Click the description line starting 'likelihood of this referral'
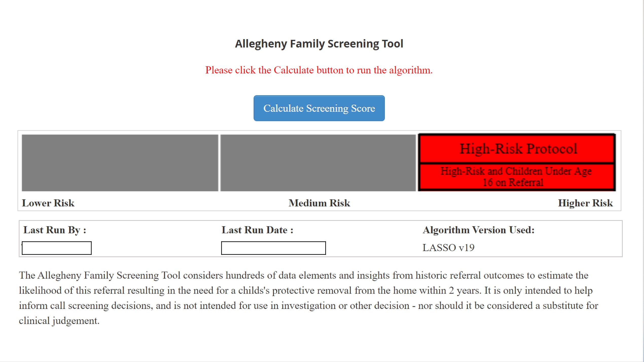644x362 pixels. tap(306, 290)
